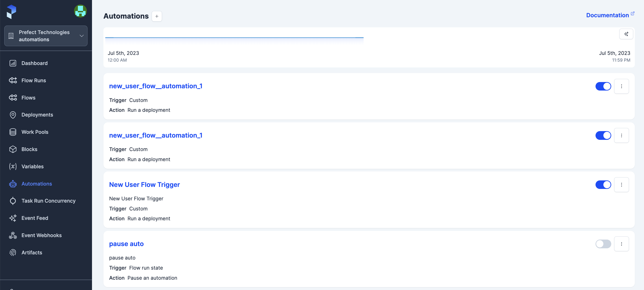Click the Event Feed sparkle icon
The image size is (644, 290).
[13, 218]
